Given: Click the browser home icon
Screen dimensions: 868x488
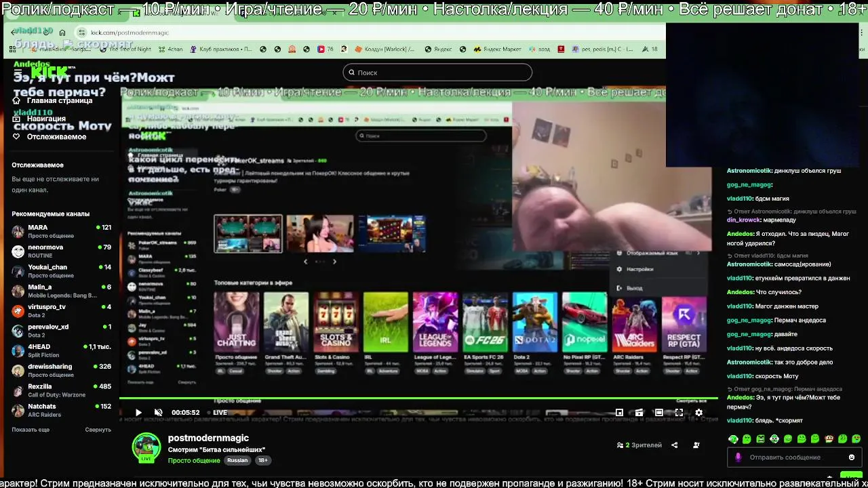Looking at the screenshot, I should coord(62,33).
